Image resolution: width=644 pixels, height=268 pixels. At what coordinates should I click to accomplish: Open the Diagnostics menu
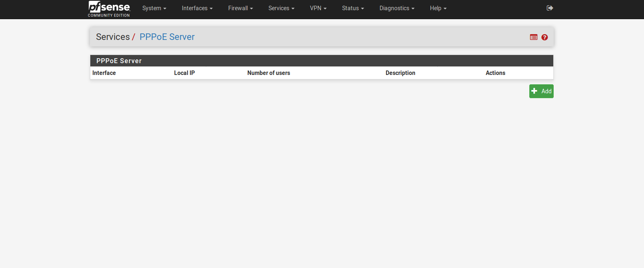[397, 8]
